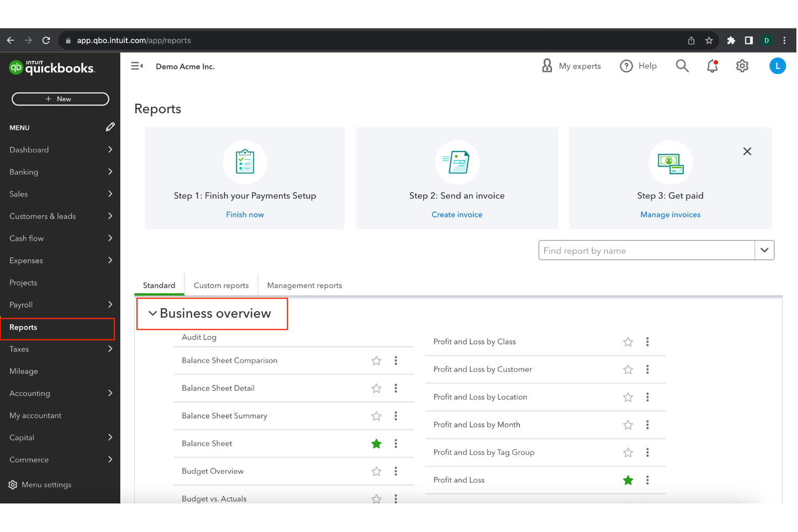The image size is (798, 532).
Task: Edit the menu using the pencil icon
Action: tap(110, 127)
